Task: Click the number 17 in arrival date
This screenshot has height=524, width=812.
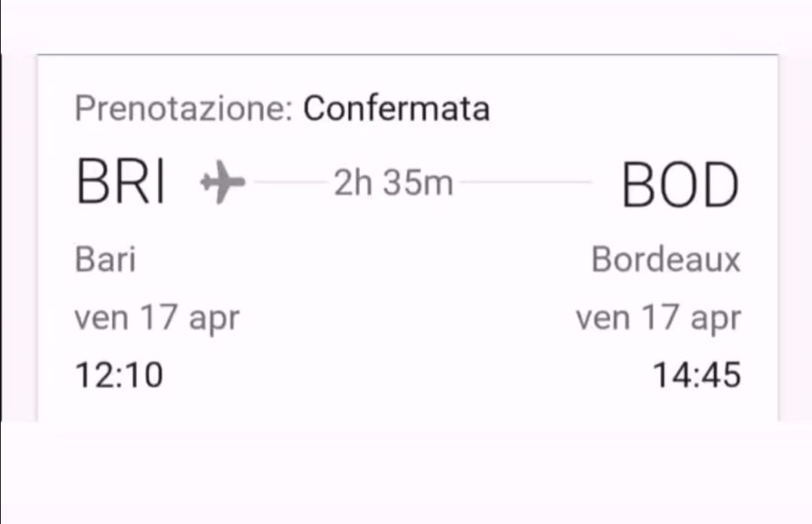Action: [x=660, y=317]
